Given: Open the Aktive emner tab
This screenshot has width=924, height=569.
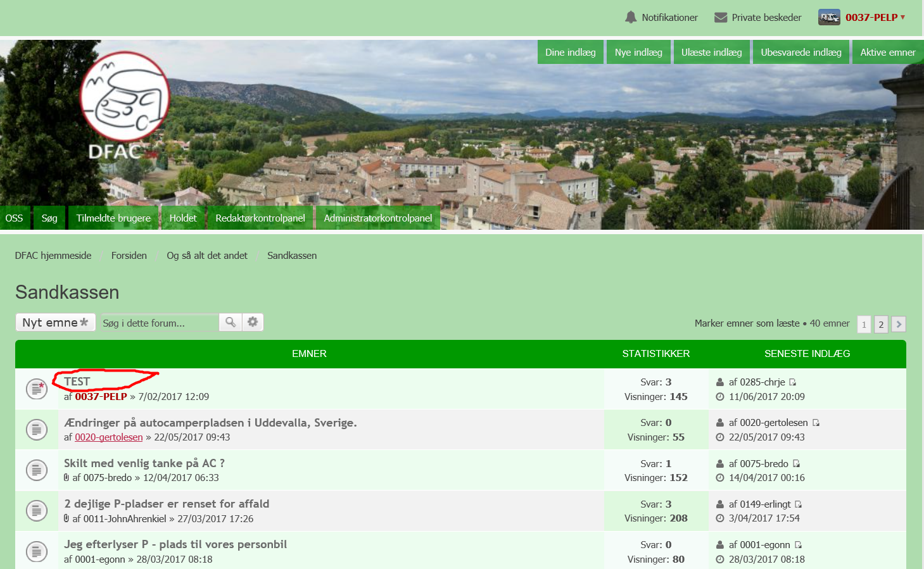Looking at the screenshot, I should coord(888,53).
